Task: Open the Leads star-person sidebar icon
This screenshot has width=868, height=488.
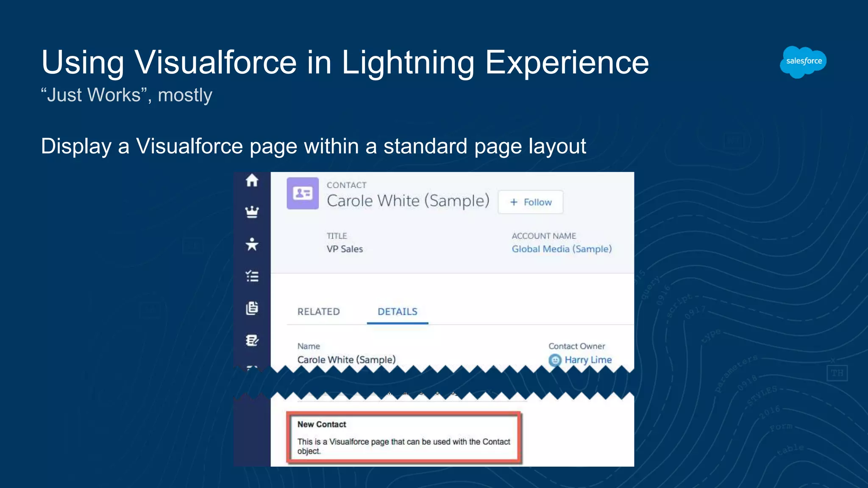Action: pos(252,244)
